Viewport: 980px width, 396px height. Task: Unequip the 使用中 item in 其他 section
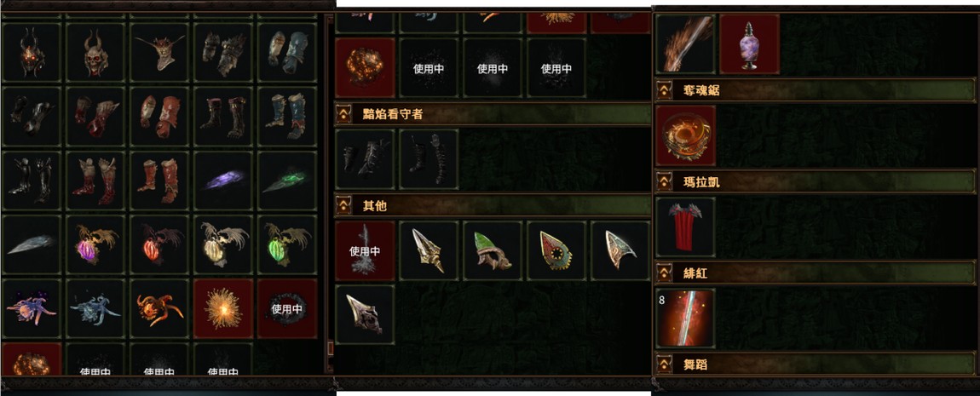coord(365,250)
